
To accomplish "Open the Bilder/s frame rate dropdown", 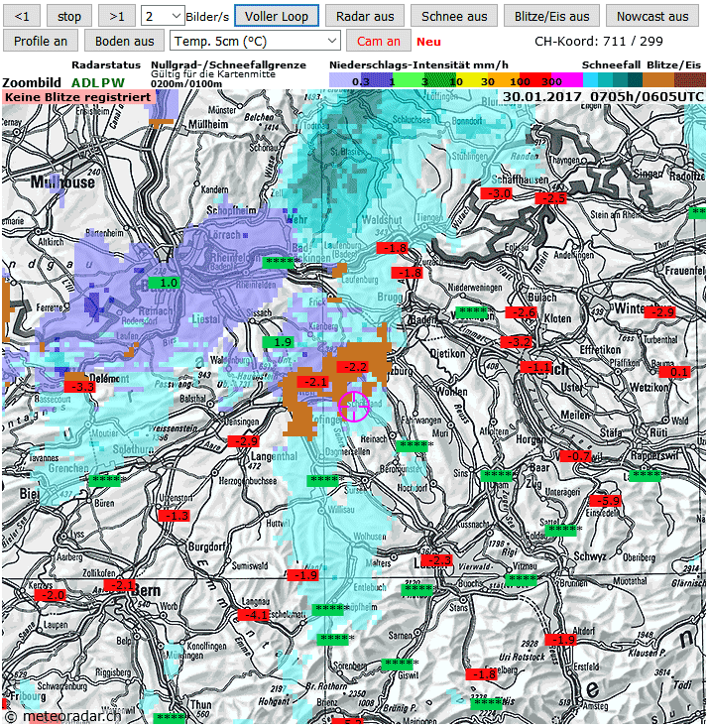I will pyautogui.click(x=163, y=16).
